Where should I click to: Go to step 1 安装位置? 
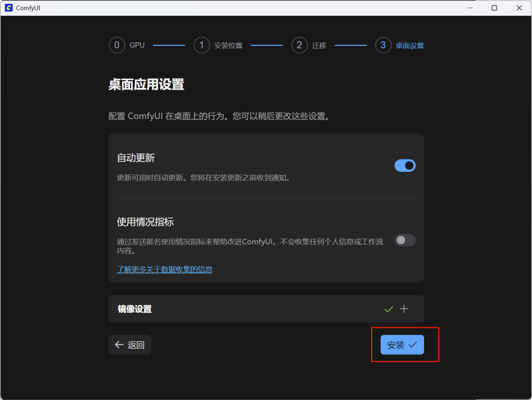(218, 45)
